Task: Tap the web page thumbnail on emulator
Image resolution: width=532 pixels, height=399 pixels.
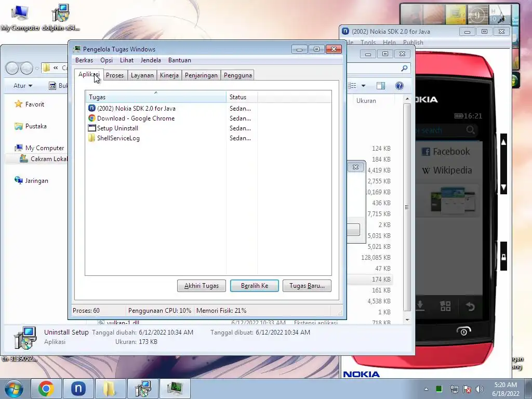Action: [453, 201]
